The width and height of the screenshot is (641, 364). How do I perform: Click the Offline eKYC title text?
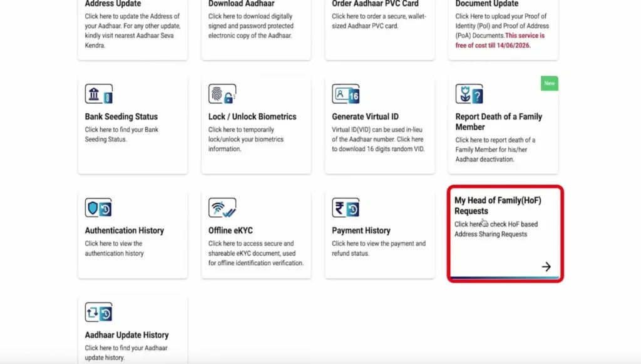coord(230,231)
